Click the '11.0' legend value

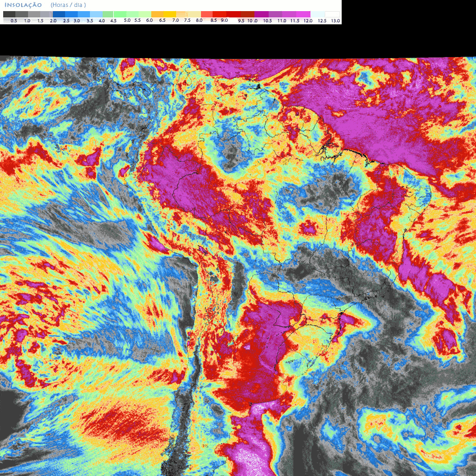click(x=282, y=21)
